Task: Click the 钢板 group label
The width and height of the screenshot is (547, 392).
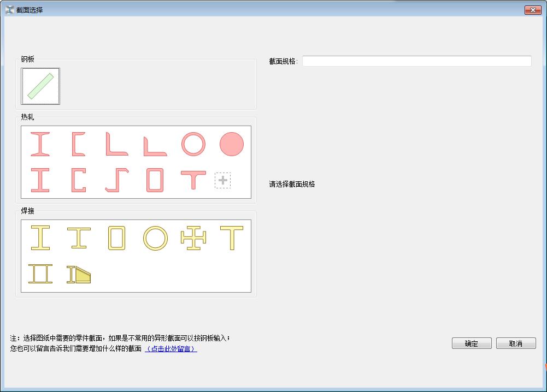Action: tap(27, 59)
